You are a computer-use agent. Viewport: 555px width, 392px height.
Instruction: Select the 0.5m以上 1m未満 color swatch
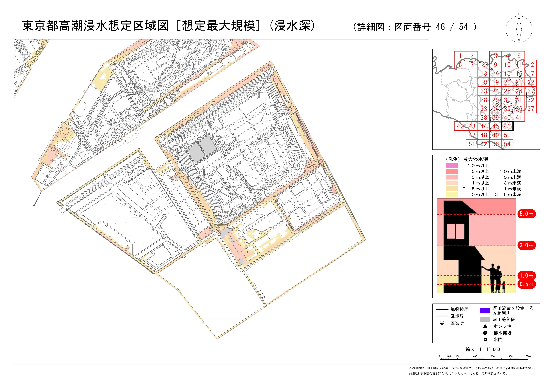tap(452, 189)
